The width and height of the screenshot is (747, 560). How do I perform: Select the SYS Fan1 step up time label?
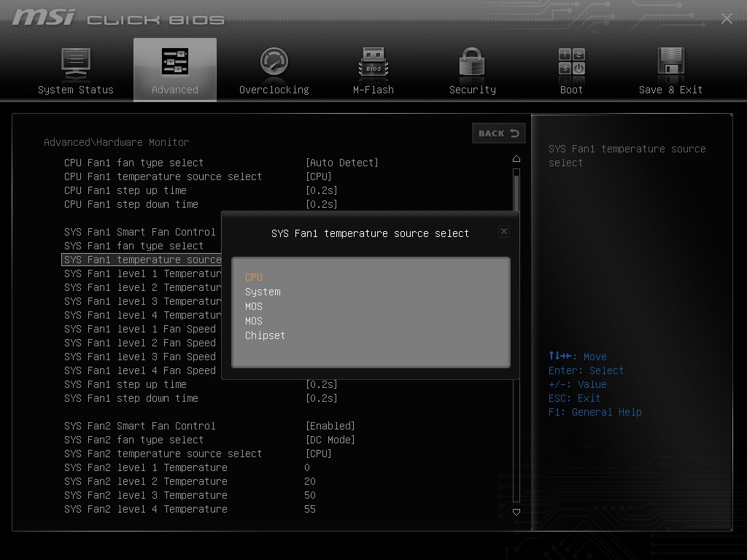(125, 384)
